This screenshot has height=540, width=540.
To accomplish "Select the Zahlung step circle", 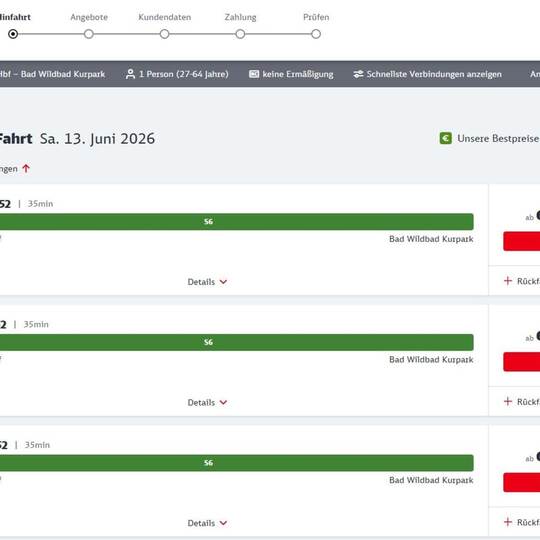I will point(240,34).
